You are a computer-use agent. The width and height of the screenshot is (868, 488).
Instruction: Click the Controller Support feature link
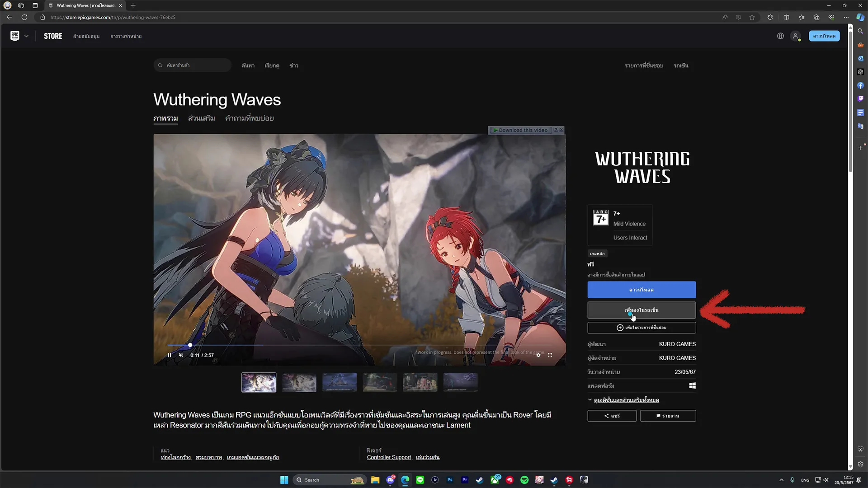(389, 457)
